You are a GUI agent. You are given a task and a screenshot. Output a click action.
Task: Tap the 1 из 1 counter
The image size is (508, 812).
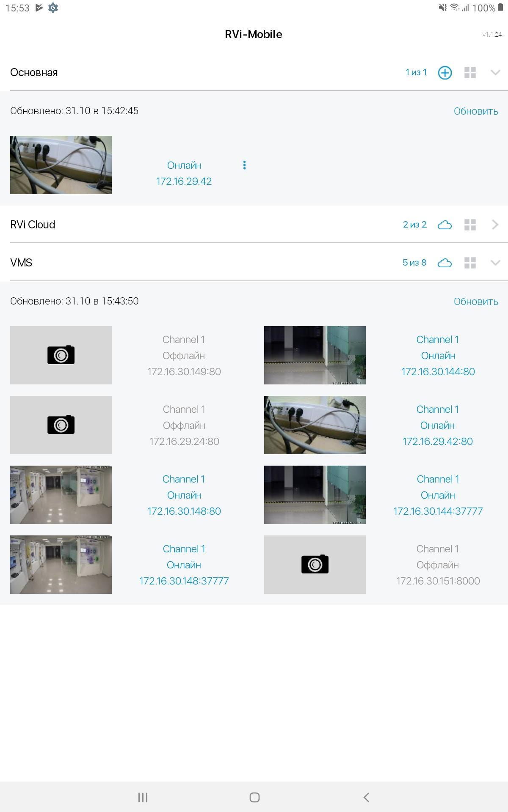click(x=416, y=72)
